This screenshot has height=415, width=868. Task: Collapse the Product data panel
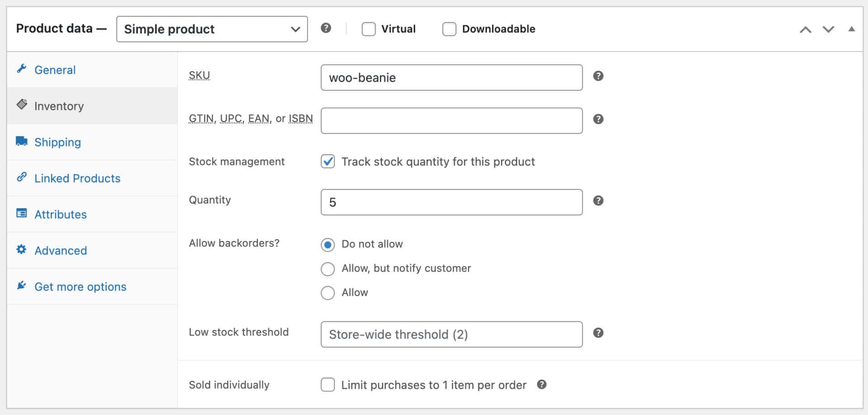click(x=852, y=29)
